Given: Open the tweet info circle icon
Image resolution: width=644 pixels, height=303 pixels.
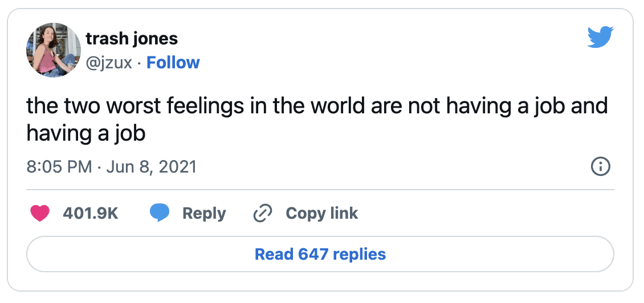Looking at the screenshot, I should coord(600,167).
